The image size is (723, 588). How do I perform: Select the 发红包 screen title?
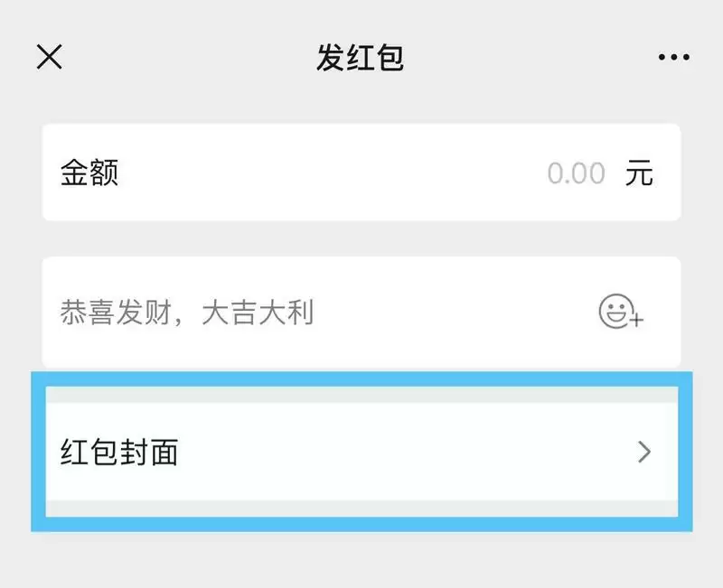[x=361, y=56]
